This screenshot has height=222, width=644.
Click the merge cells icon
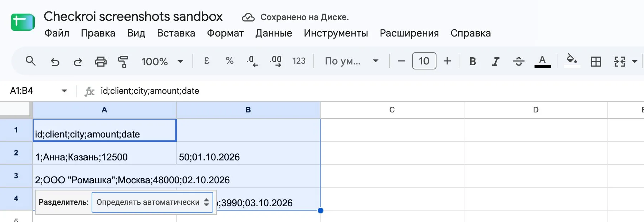pyautogui.click(x=619, y=62)
